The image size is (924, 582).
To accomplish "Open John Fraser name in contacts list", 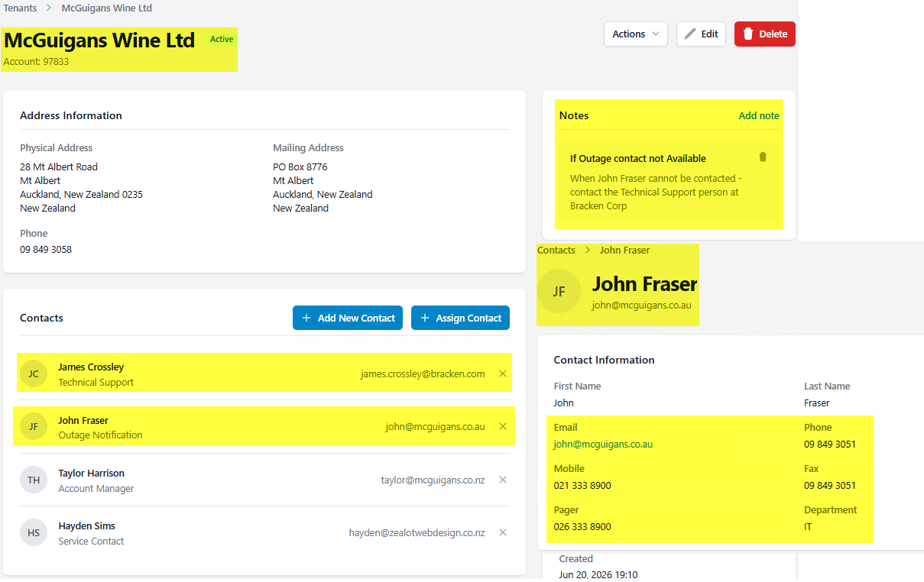I will click(83, 420).
